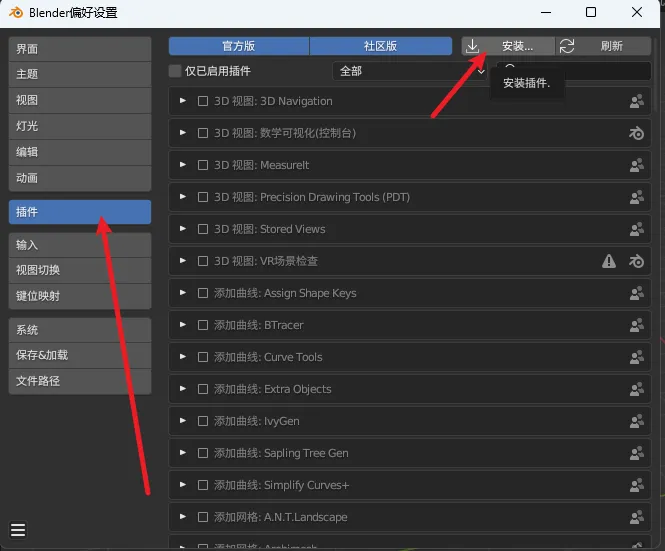665x551 pixels.
Task: Expand the 3D Navigation add-on details
Action: click(x=183, y=101)
